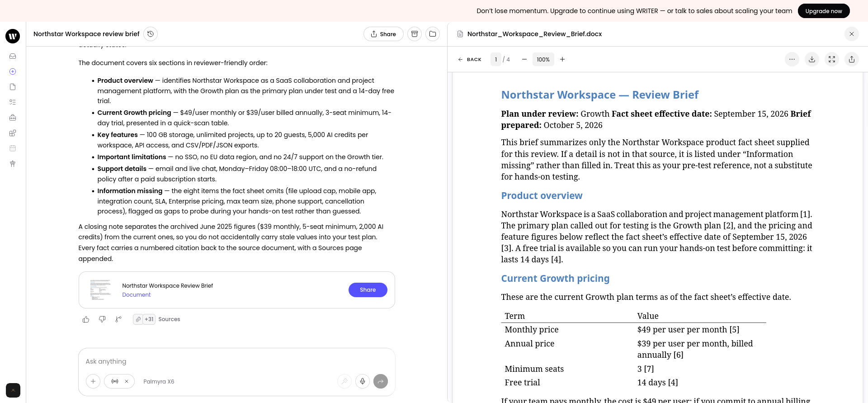Click the archive box icon in the header
This screenshot has width=868, height=403.
[415, 34]
